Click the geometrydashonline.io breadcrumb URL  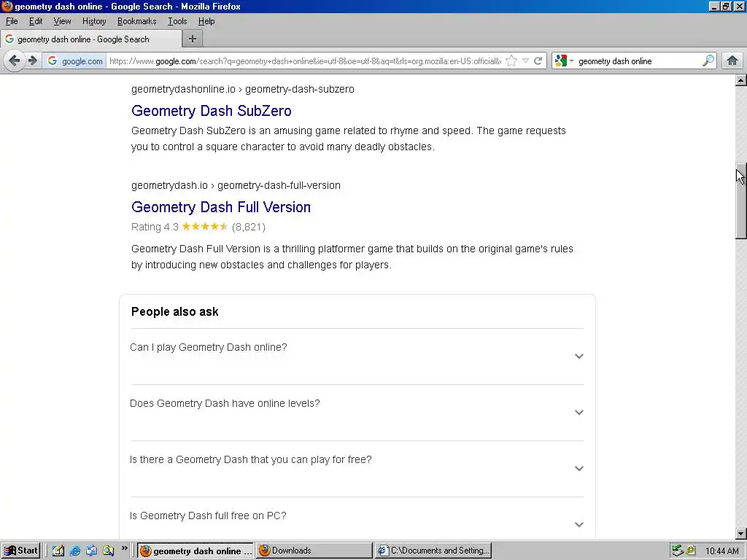point(242,89)
